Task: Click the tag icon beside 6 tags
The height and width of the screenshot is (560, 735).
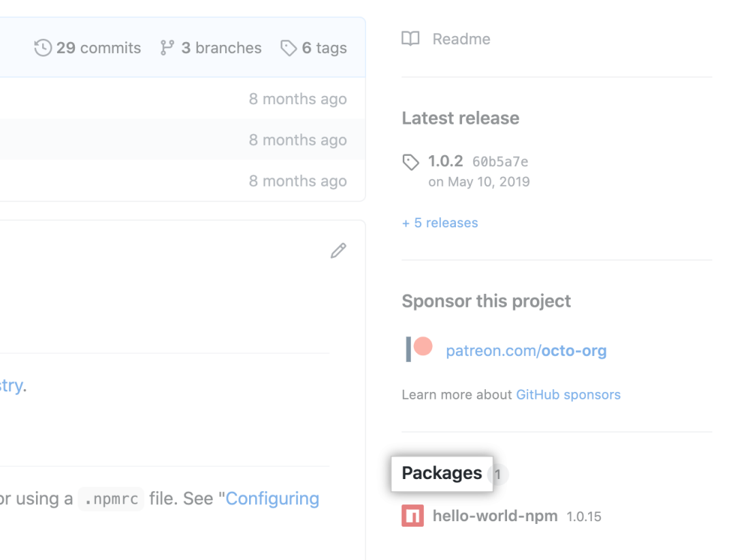Action: pos(289,48)
